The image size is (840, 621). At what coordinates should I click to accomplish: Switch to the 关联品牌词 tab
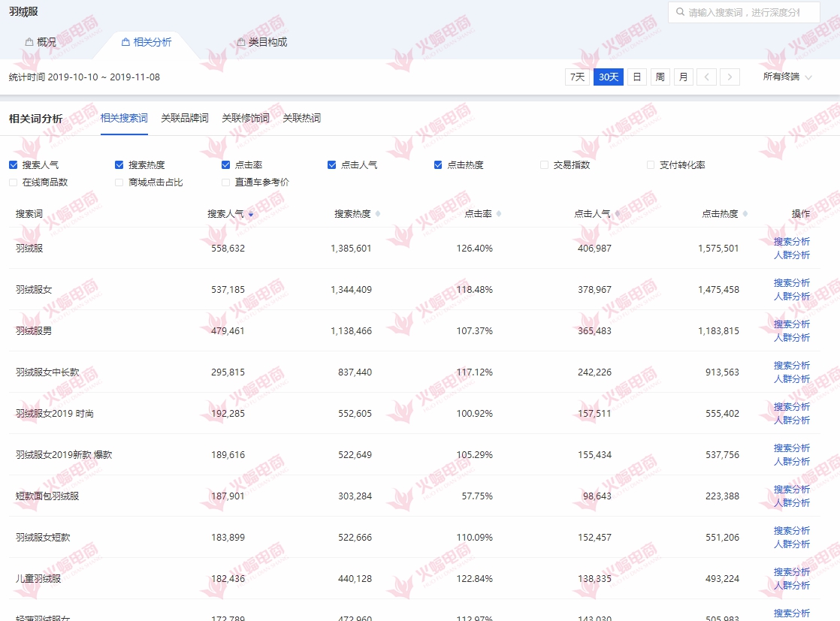184,118
